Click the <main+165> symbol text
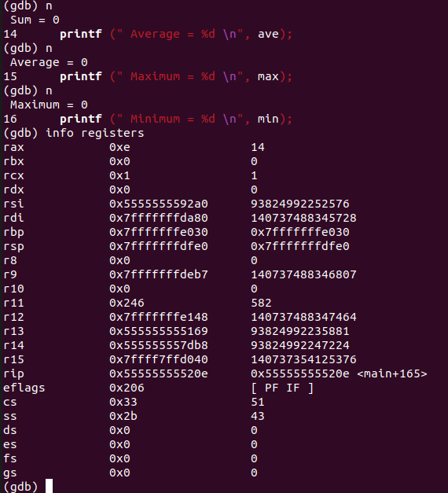The width and height of the screenshot is (448, 493). (x=392, y=373)
